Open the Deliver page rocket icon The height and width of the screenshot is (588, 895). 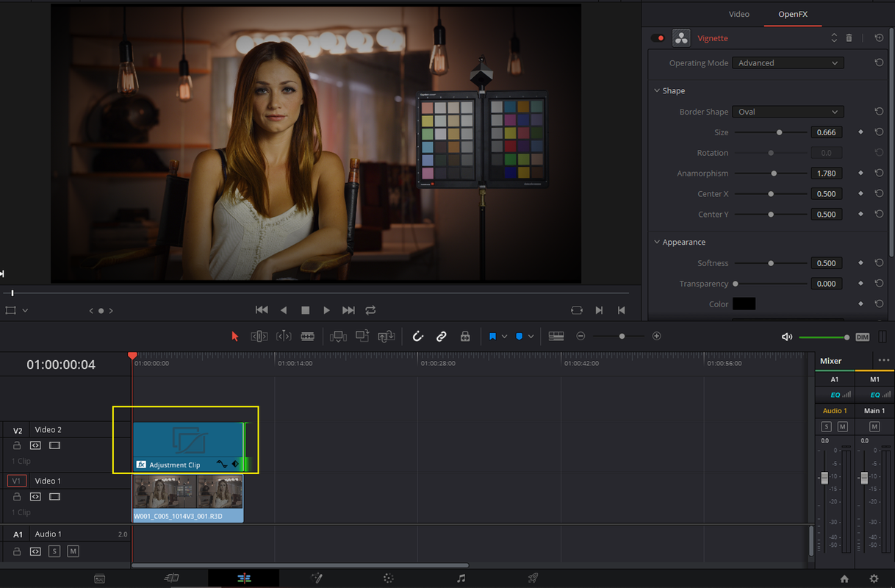[533, 578]
